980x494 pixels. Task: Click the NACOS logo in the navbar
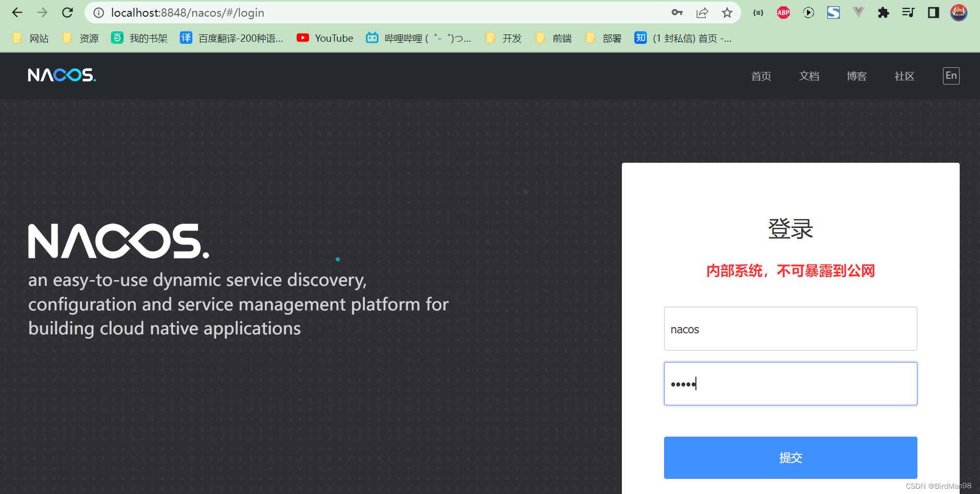(x=62, y=75)
